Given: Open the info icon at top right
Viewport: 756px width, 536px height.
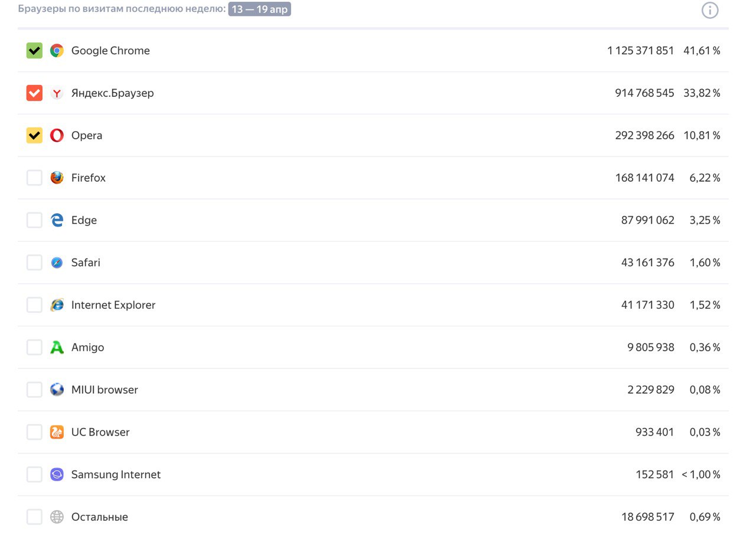Looking at the screenshot, I should click(x=710, y=10).
